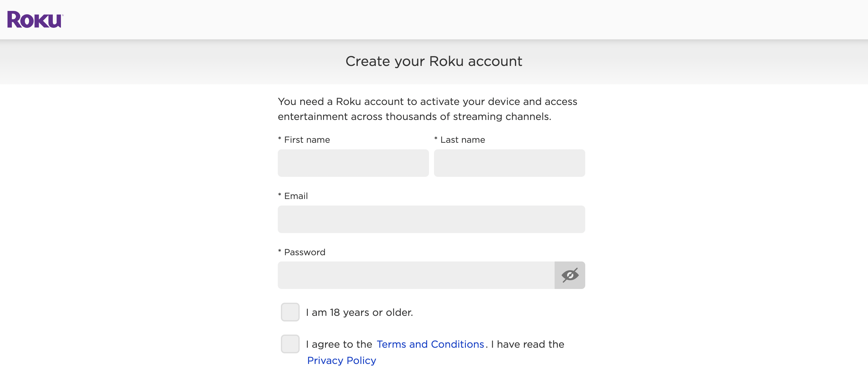Focus the Email field
Viewport: 868px width, 373px height.
click(431, 219)
